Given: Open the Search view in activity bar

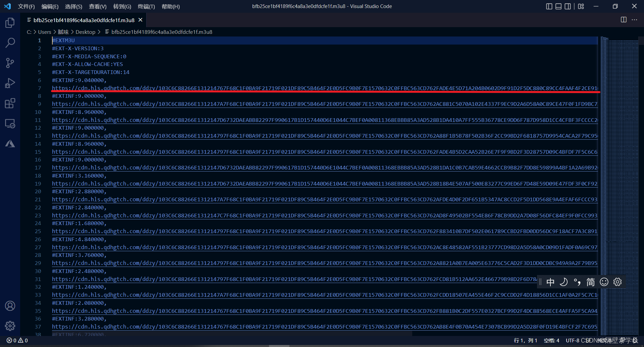Looking at the screenshot, I should coord(10,43).
